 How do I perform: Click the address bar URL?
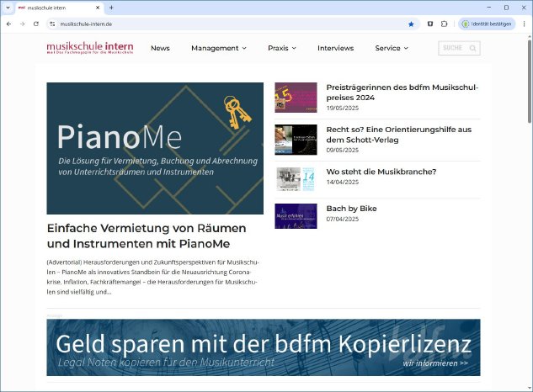86,24
